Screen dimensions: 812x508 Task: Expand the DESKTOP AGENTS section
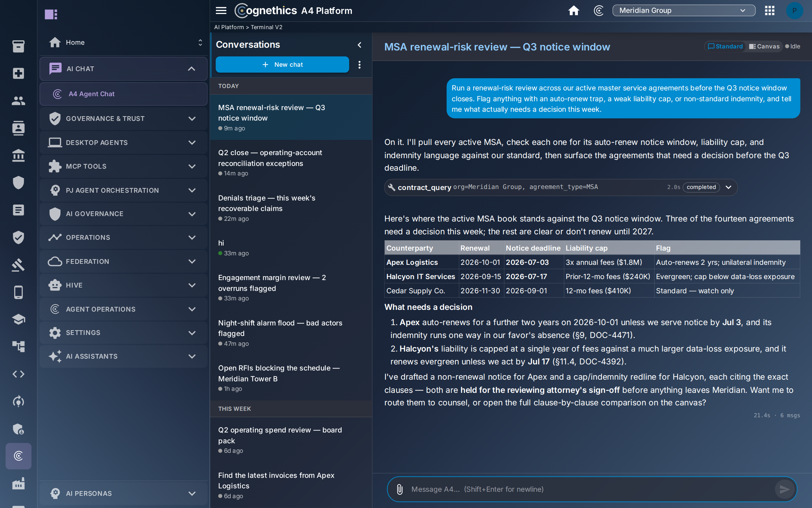pyautogui.click(x=123, y=143)
